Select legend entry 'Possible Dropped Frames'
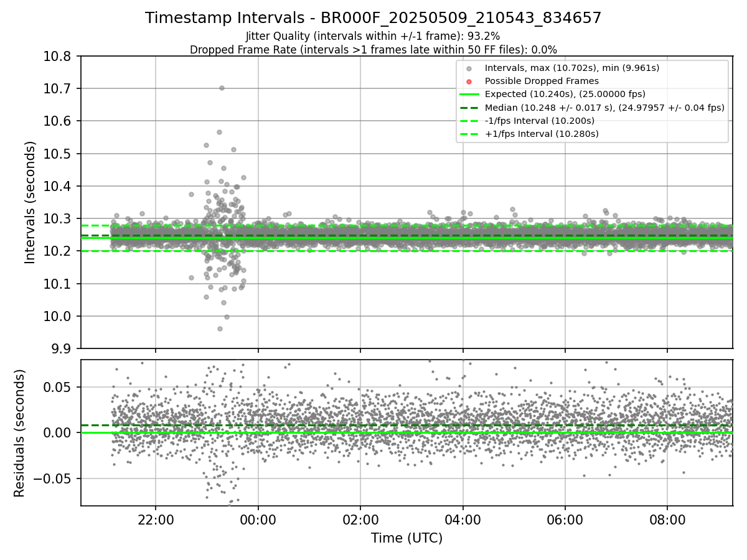This screenshot has height=560, width=747. [x=542, y=81]
